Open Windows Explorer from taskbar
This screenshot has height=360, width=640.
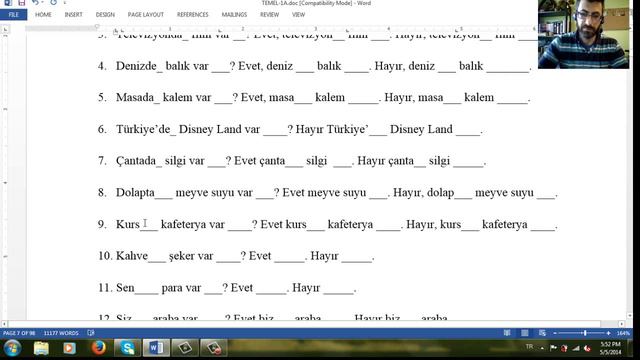coord(41,348)
